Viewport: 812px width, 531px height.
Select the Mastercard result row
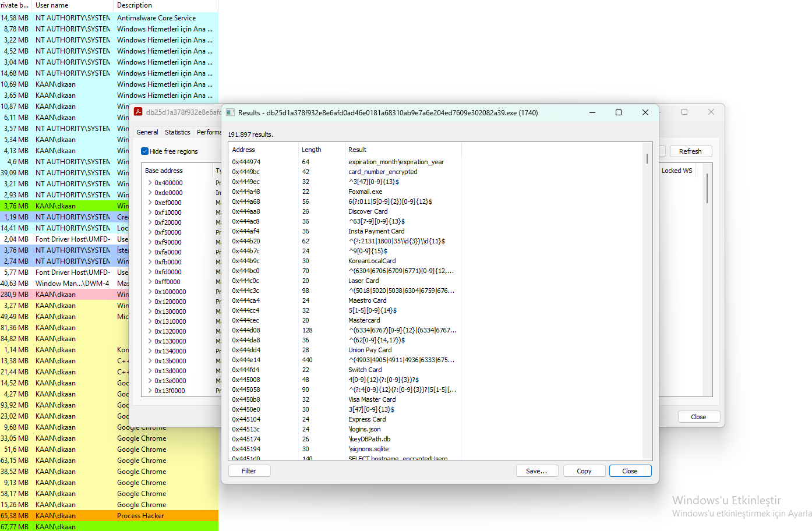click(344, 320)
